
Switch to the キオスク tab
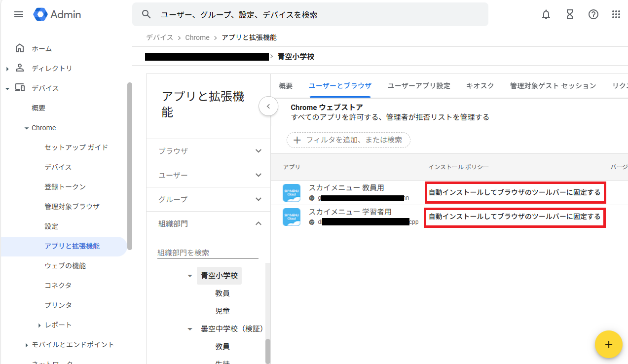click(x=480, y=86)
